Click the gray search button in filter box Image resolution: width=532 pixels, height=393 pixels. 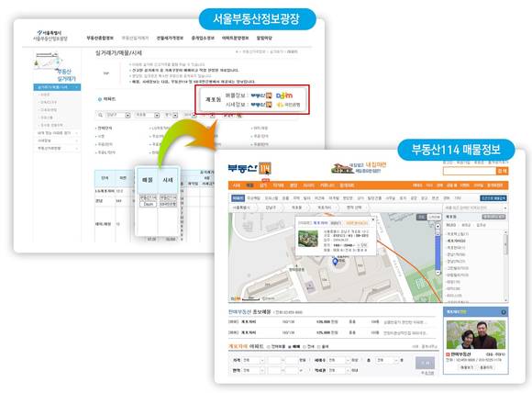point(425,363)
